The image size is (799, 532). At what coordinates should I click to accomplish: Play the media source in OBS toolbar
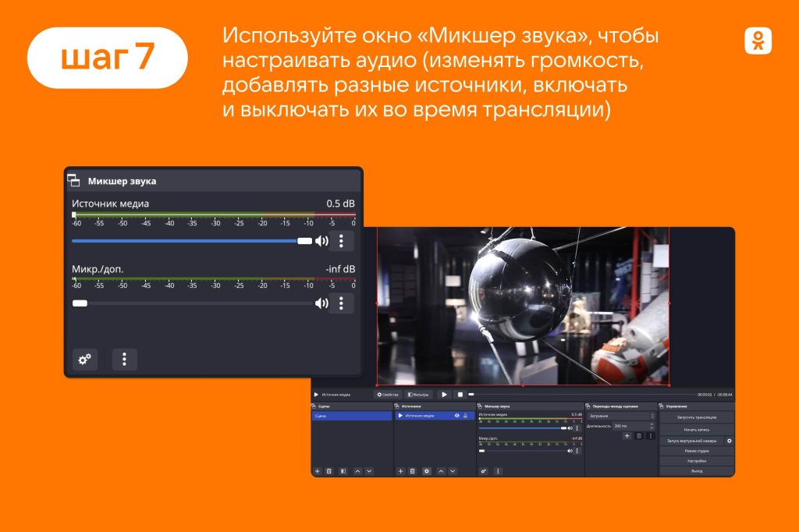(444, 395)
